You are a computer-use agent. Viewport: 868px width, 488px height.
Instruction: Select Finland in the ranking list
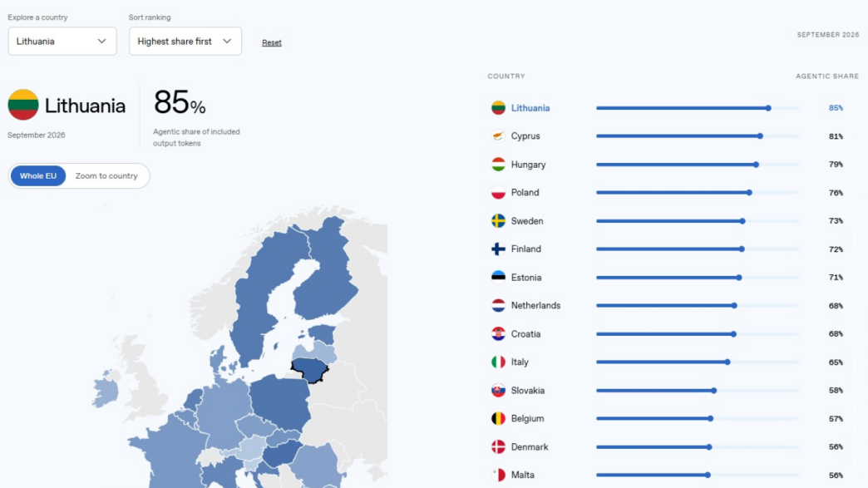[526, 249]
